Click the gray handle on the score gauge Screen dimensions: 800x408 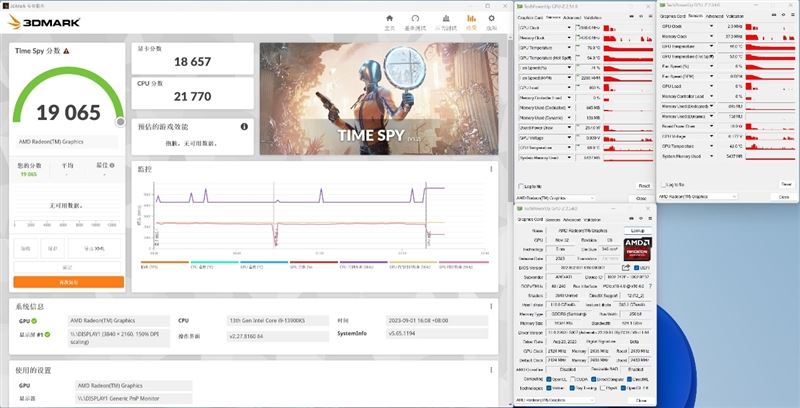coord(120,121)
